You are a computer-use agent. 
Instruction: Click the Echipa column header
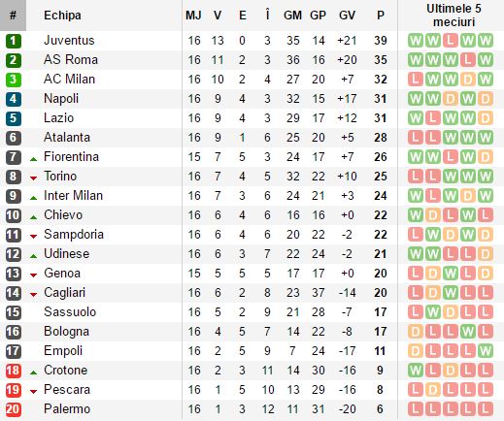click(62, 16)
